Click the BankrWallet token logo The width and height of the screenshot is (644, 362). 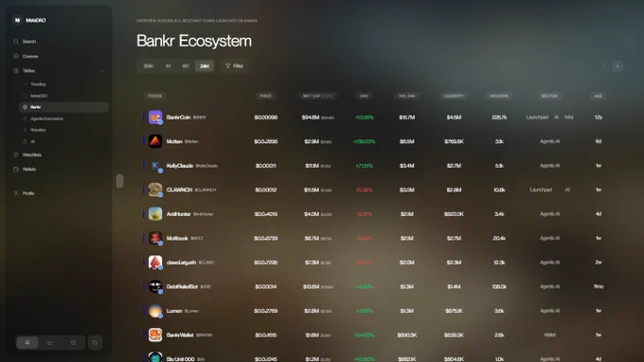pyautogui.click(x=155, y=335)
